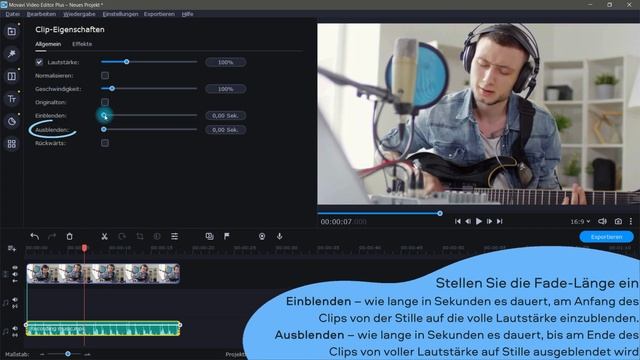Click the blue Exportieren button
The image size is (640, 360).
(607, 237)
